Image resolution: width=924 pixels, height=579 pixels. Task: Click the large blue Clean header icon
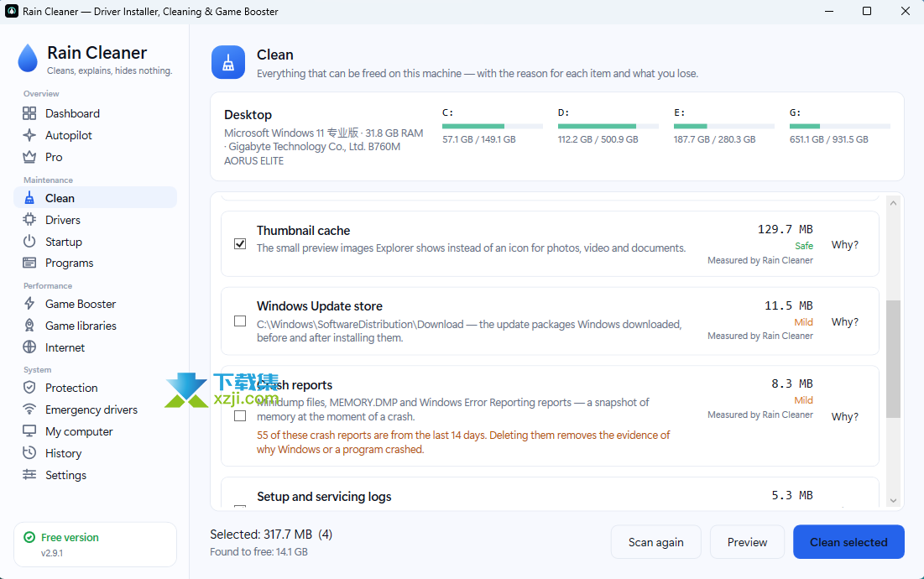click(228, 62)
